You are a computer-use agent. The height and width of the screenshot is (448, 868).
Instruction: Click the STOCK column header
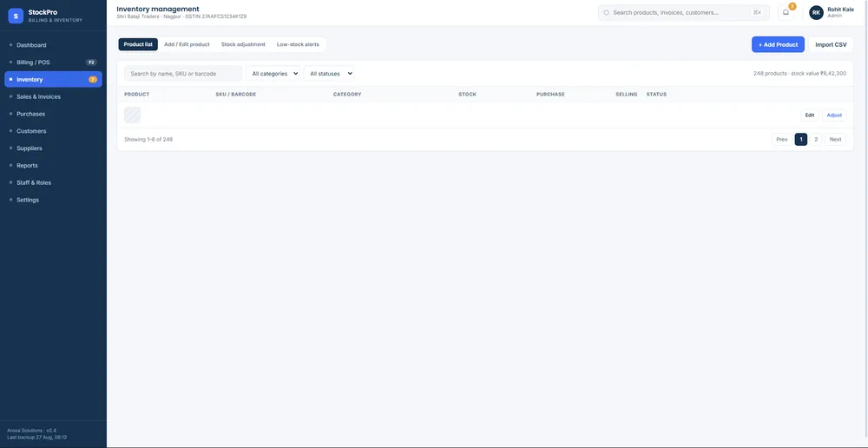[467, 94]
